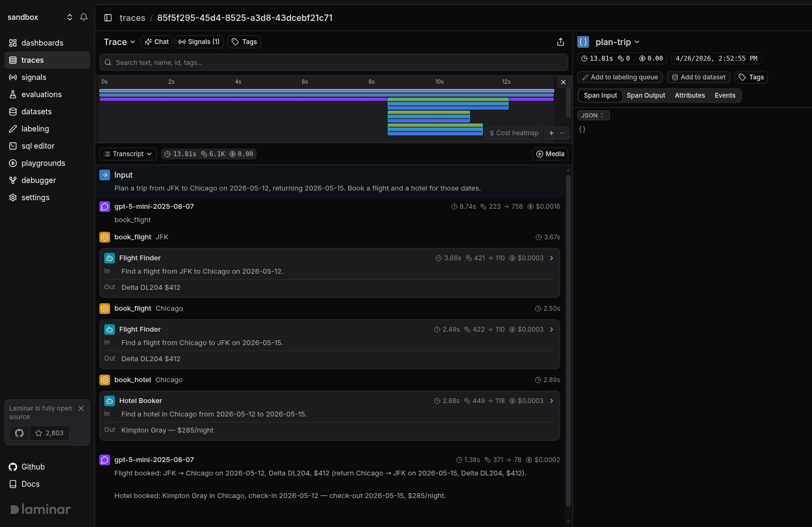
Task: Open the plan-trip span dropdown
Action: click(618, 42)
